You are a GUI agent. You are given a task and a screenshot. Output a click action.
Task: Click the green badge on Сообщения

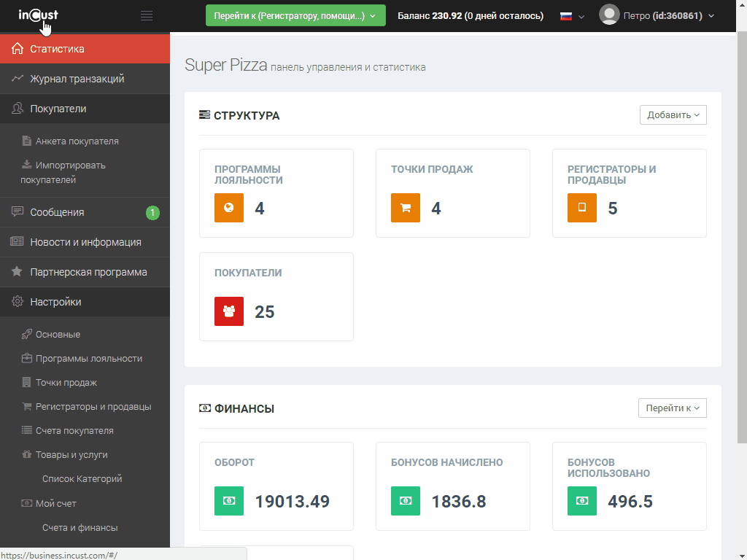pos(152,213)
